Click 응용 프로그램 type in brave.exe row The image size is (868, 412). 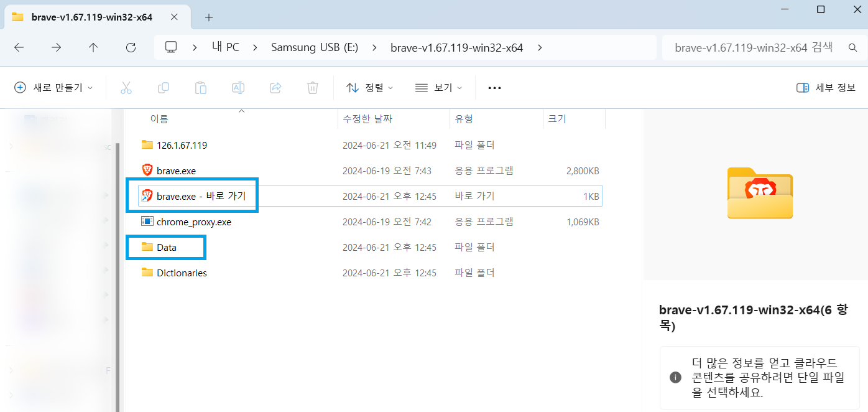pyautogui.click(x=484, y=171)
